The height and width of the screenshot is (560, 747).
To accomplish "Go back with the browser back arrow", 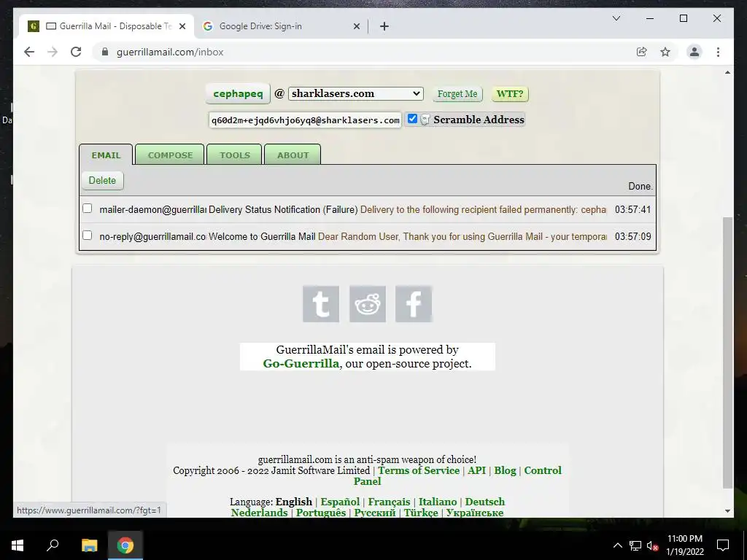I will (x=29, y=52).
